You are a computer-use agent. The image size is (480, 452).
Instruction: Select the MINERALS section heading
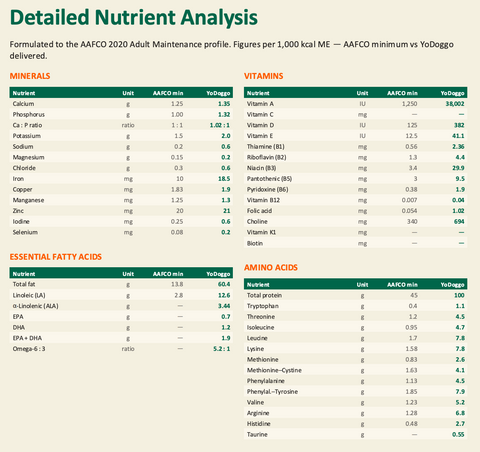coord(30,76)
